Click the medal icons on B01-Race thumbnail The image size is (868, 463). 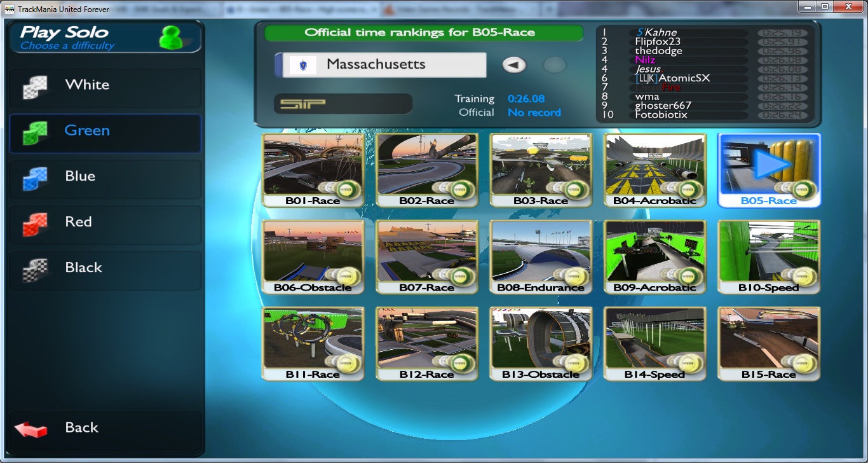point(334,188)
